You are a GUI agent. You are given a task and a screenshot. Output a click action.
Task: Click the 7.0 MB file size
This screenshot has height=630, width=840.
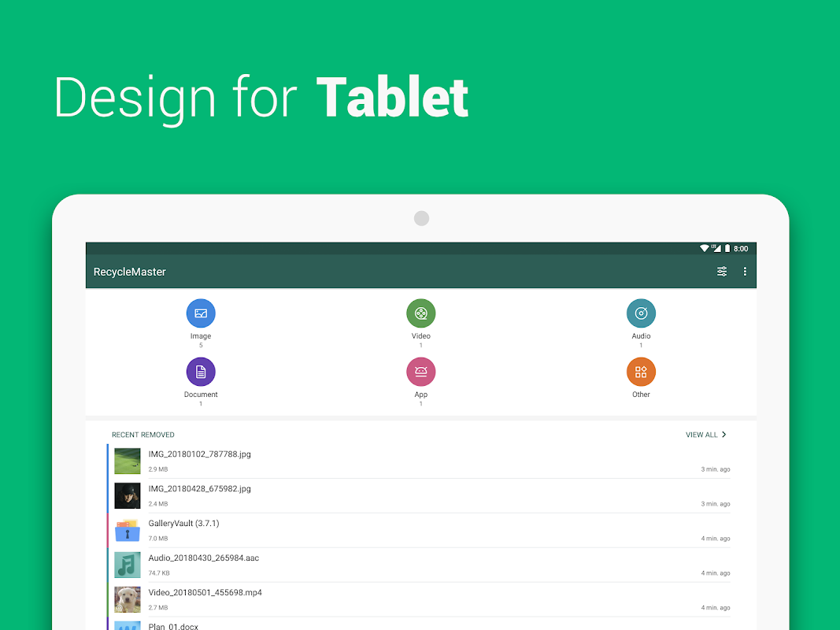point(158,539)
